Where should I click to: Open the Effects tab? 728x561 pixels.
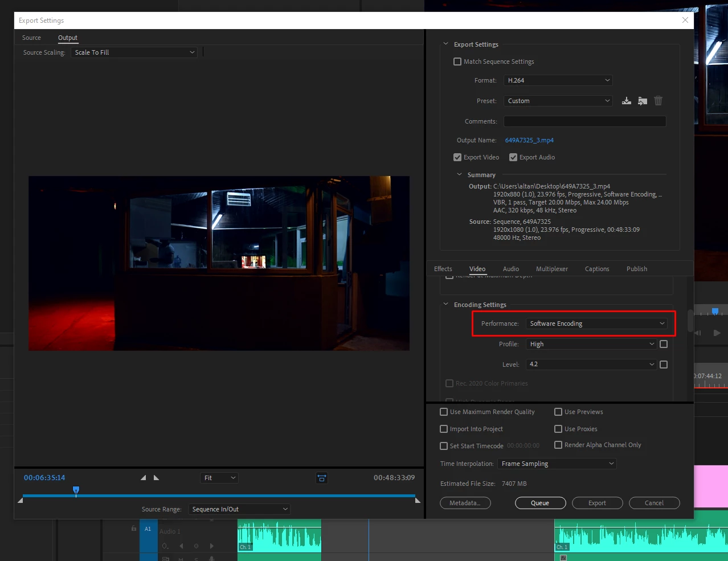pyautogui.click(x=443, y=269)
